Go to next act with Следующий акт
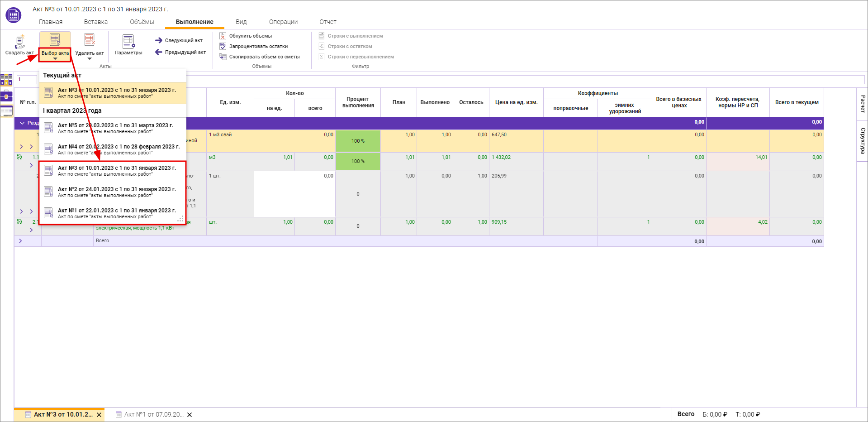This screenshot has height=422, width=868. pos(179,40)
